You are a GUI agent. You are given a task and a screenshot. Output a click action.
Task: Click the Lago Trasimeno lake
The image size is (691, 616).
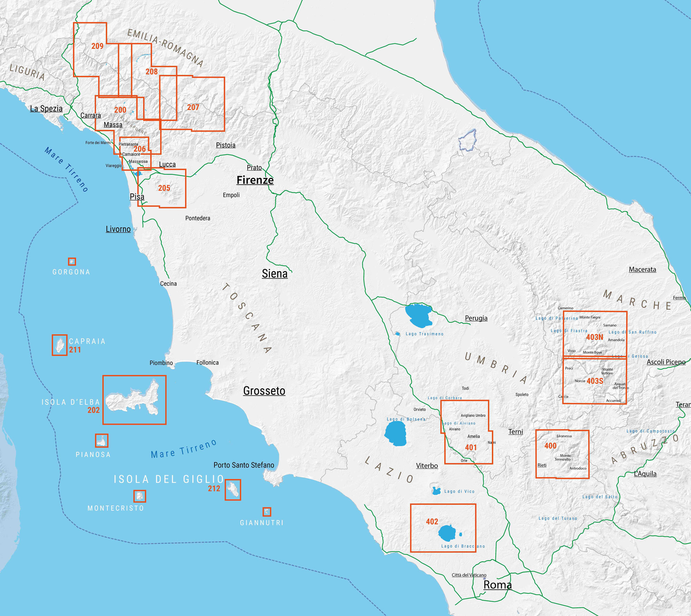tap(418, 315)
